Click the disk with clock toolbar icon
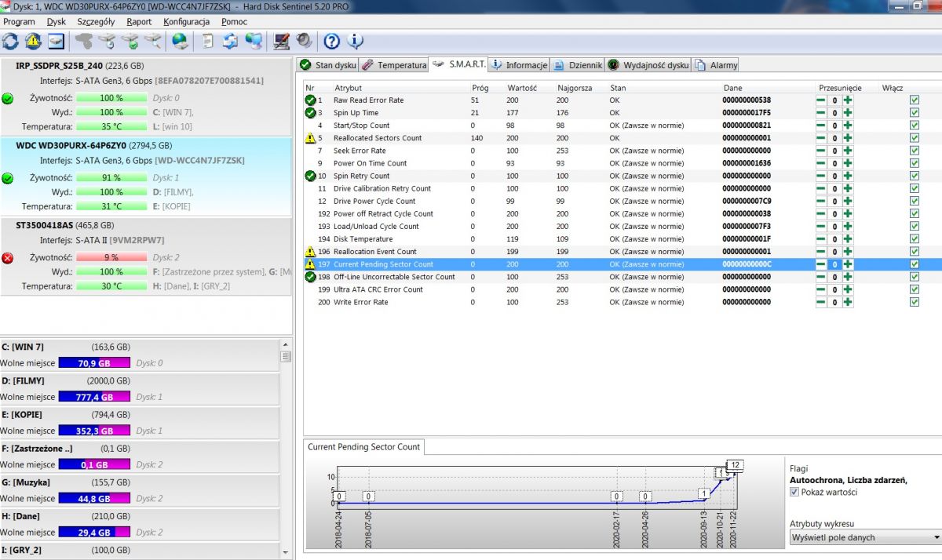The width and height of the screenshot is (942, 560). pyautogui.click(x=108, y=41)
